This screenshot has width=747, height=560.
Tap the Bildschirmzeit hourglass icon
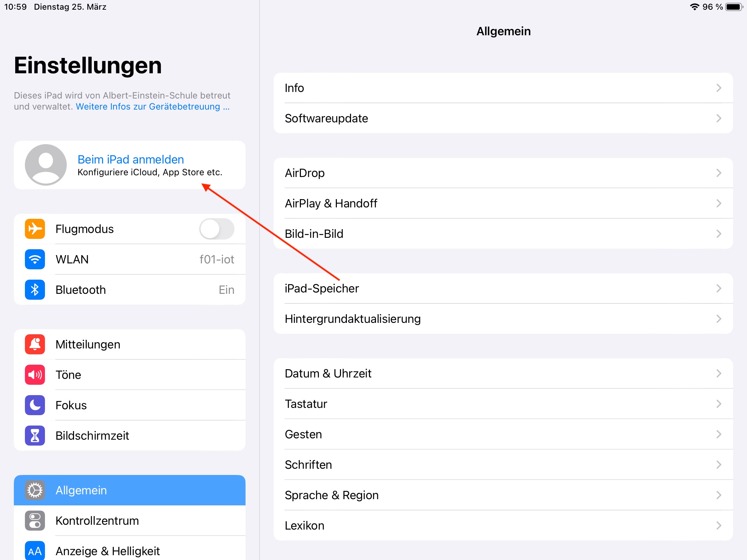tap(35, 436)
